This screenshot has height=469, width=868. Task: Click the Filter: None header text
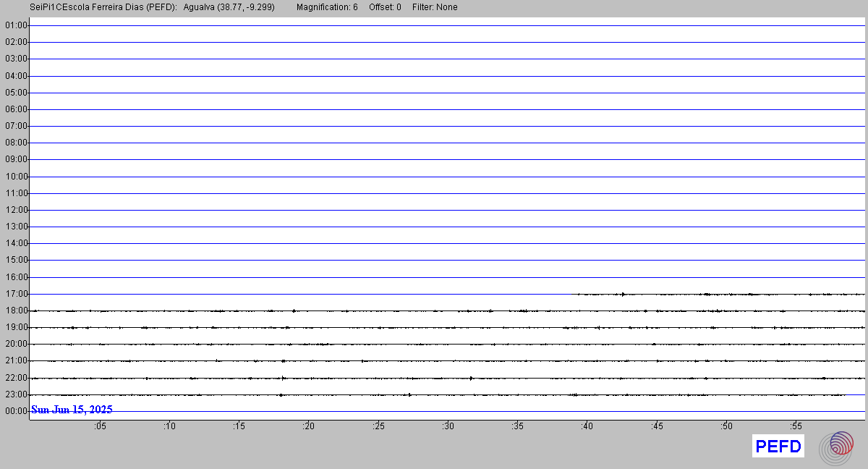click(435, 7)
